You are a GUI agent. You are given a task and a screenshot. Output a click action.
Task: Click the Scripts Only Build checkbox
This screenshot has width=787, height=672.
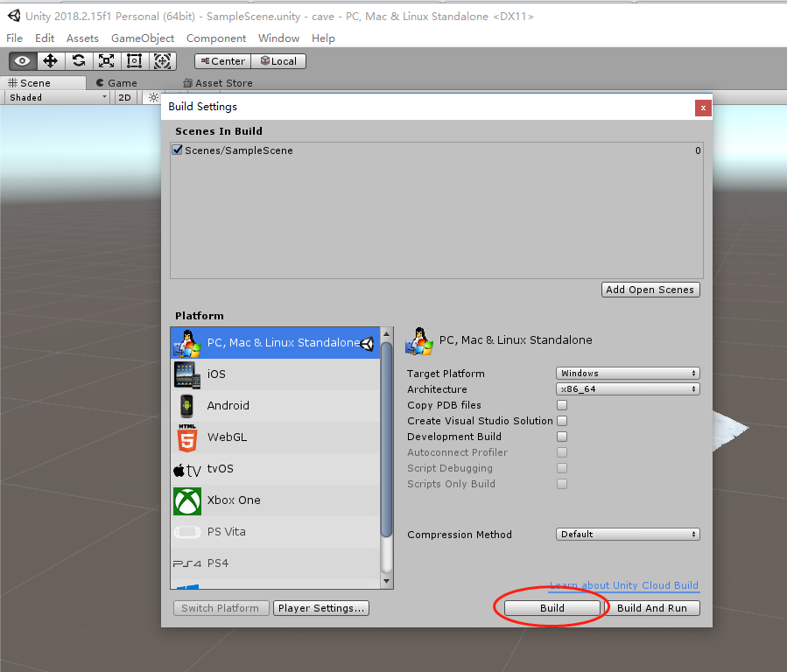[x=562, y=484]
